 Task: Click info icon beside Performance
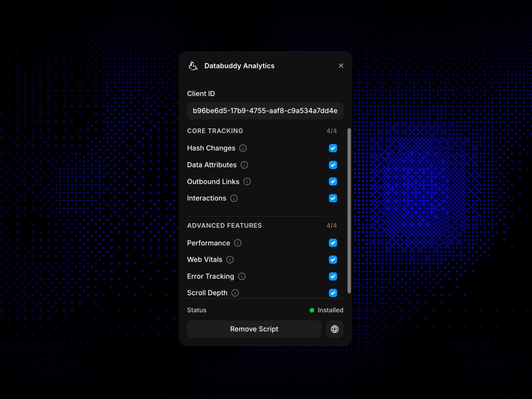[x=238, y=243]
